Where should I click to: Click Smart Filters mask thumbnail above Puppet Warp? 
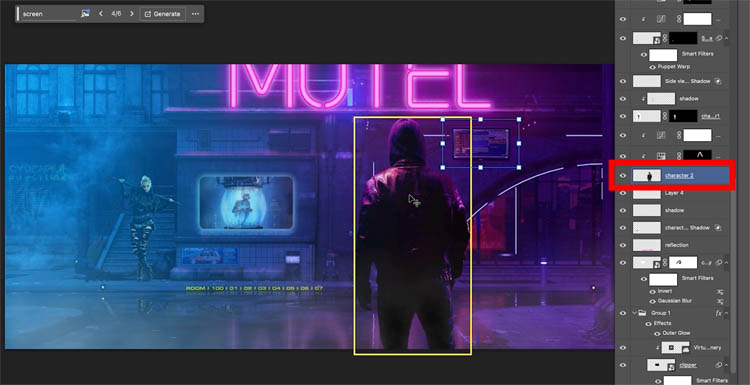pos(663,55)
